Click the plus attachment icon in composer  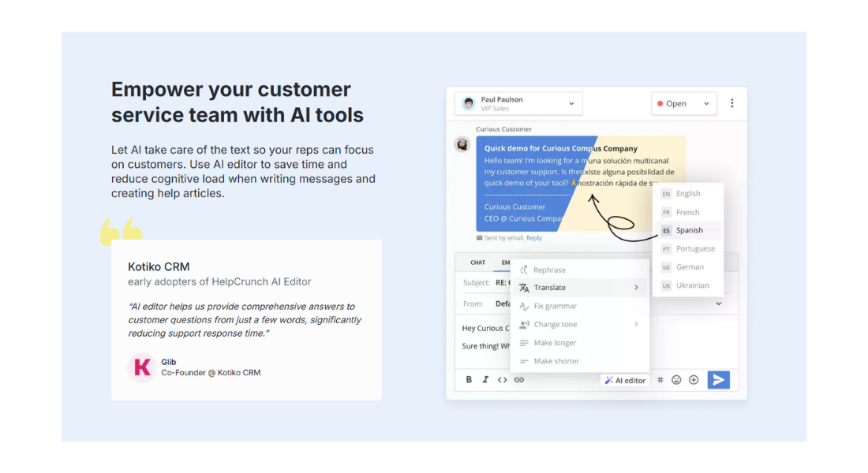693,379
